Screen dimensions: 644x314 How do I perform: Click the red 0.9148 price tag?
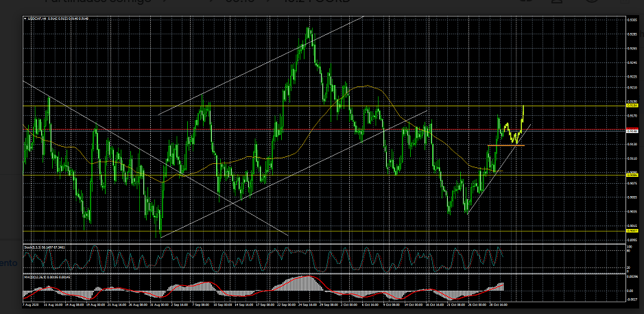tap(632, 130)
